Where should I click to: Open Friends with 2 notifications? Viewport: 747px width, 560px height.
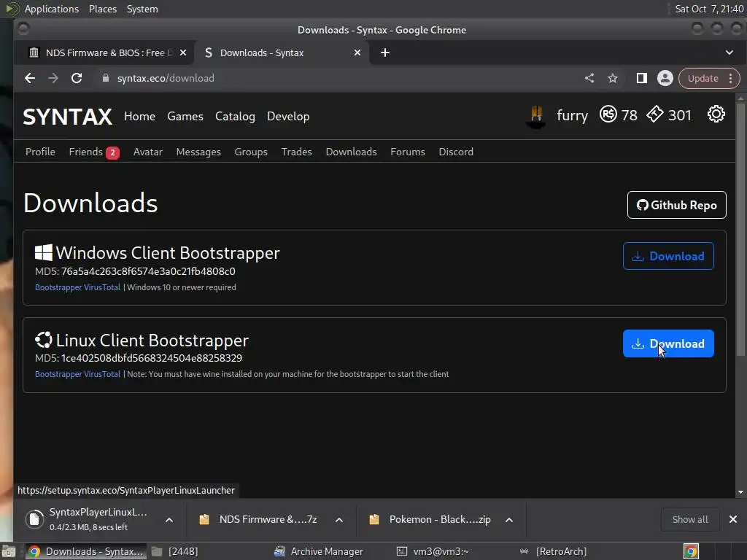pyautogui.click(x=94, y=152)
